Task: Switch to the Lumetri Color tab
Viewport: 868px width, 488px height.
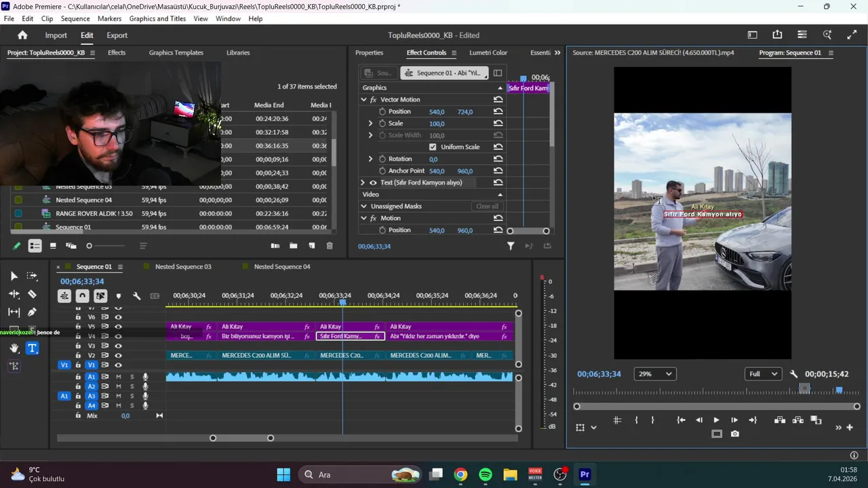Action: point(488,53)
